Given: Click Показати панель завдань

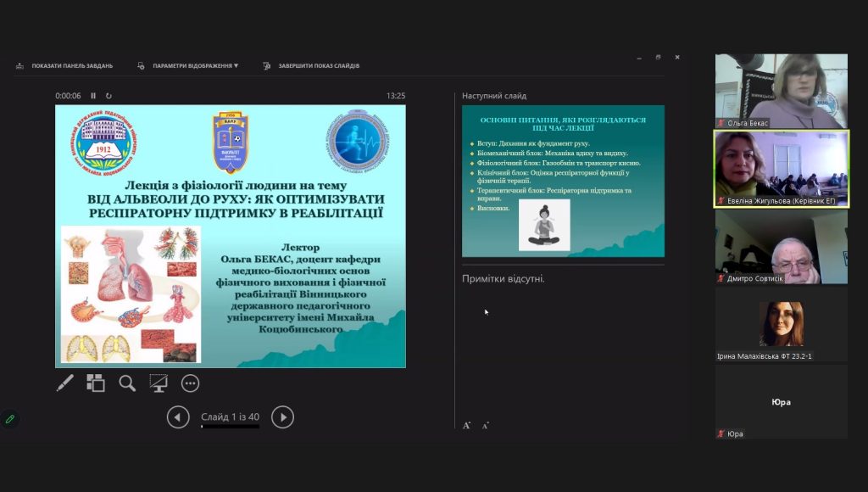Looking at the screenshot, I should 71,65.
